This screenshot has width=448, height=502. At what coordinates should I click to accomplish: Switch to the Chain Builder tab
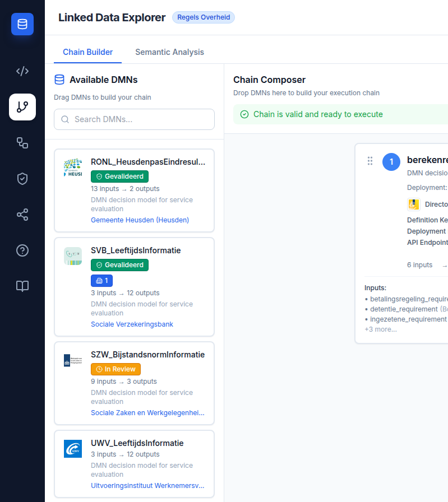88,52
